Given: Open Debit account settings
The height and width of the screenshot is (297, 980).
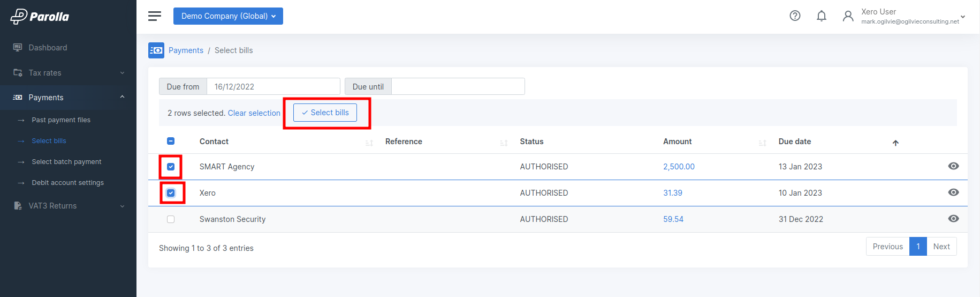Looking at the screenshot, I should (67, 183).
